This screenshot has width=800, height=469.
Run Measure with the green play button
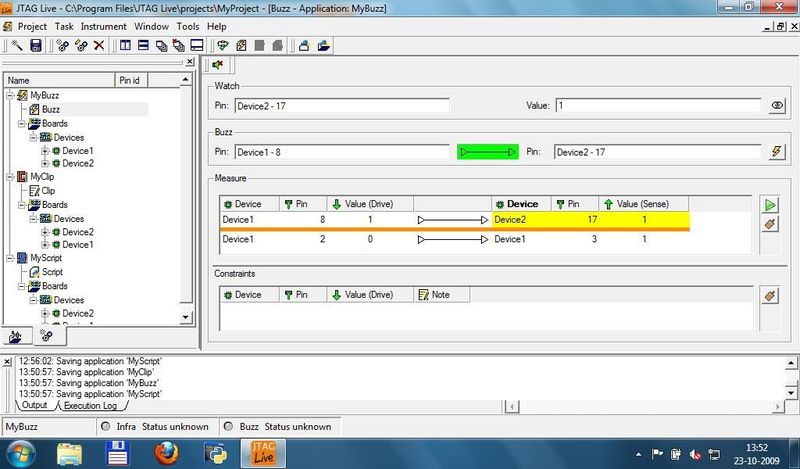click(x=770, y=205)
